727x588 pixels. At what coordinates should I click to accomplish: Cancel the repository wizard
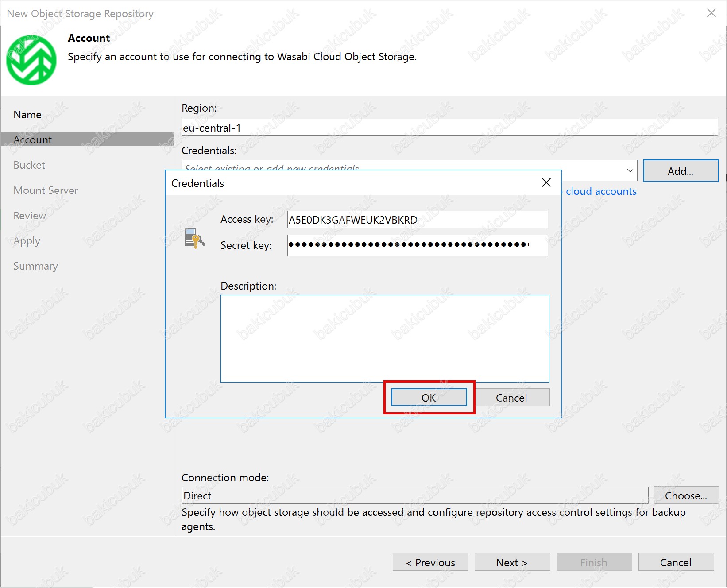[675, 562]
